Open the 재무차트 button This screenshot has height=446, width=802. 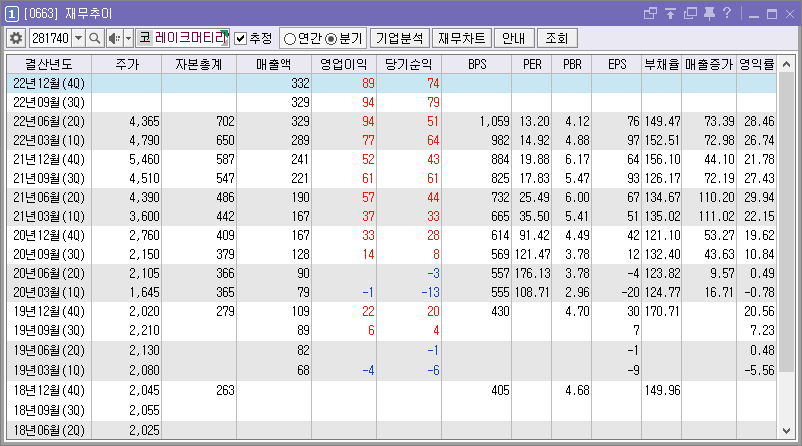click(x=462, y=38)
